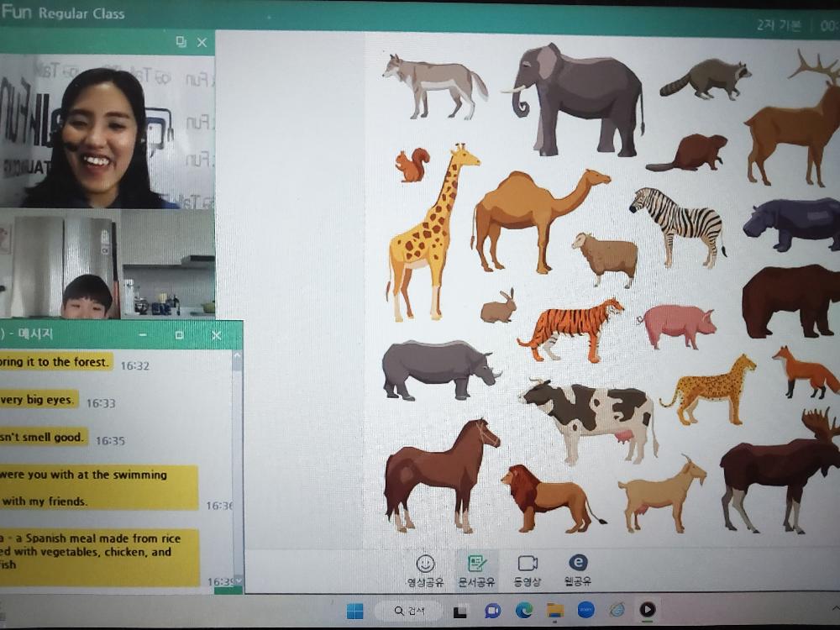Open the chat app icon on taskbar
Viewport: 840px width, 630px height.
tap(493, 611)
